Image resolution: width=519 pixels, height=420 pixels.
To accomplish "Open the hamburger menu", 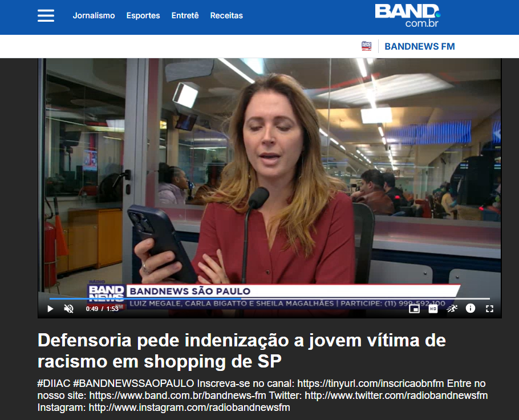I will click(46, 15).
